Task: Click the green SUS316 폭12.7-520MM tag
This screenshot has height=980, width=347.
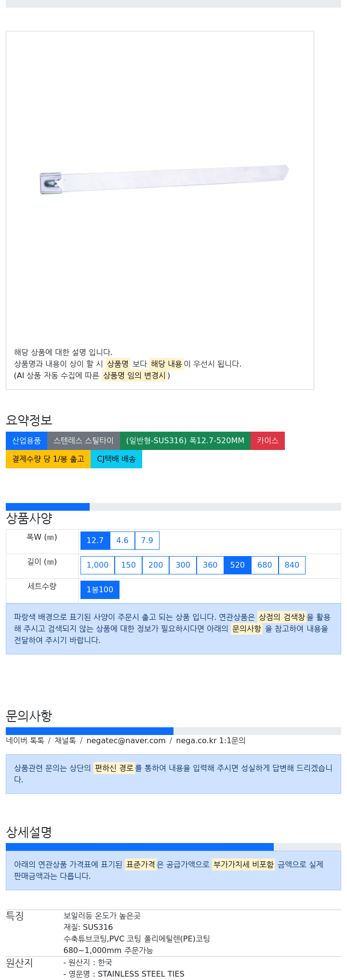Action: [185, 440]
